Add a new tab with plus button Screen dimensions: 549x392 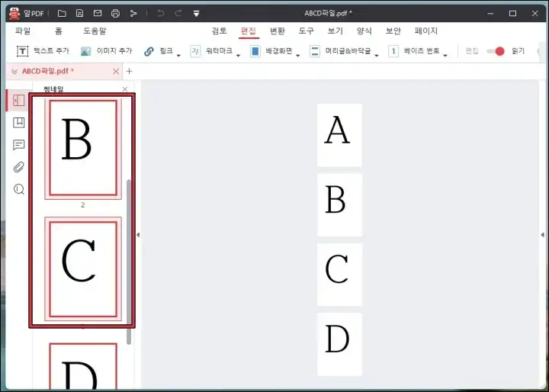click(129, 71)
